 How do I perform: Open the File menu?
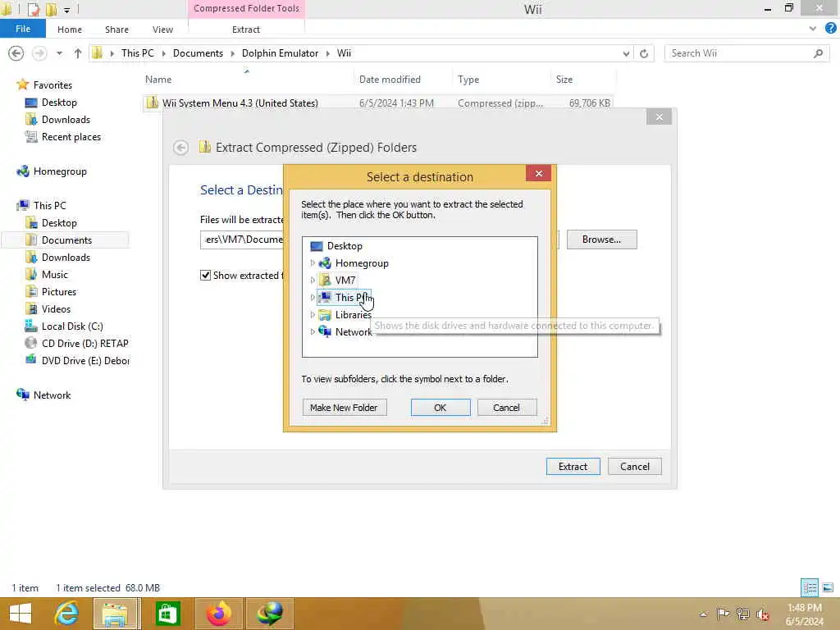click(x=23, y=29)
